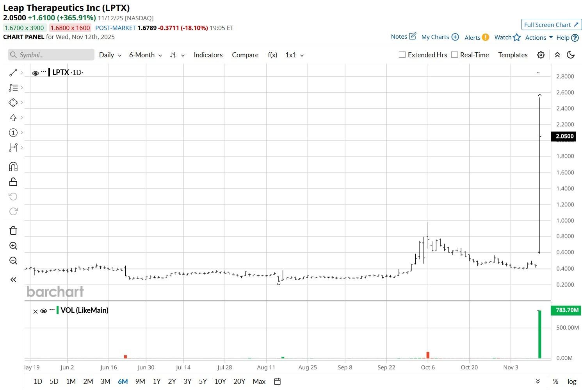
Task: Expand the LPTX panel chevron menu
Action: click(538, 73)
